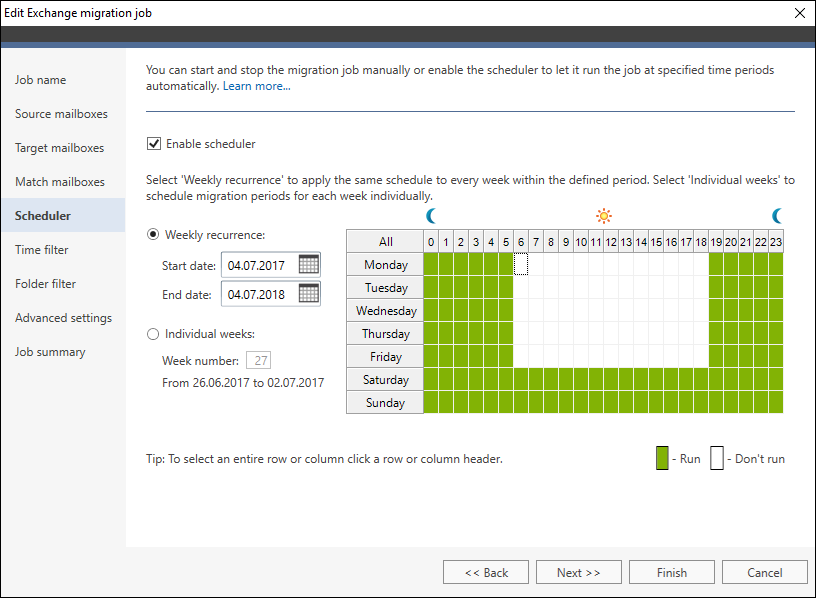The height and width of the screenshot is (598, 816).
Task: Click the Monday row header
Action: (384, 264)
